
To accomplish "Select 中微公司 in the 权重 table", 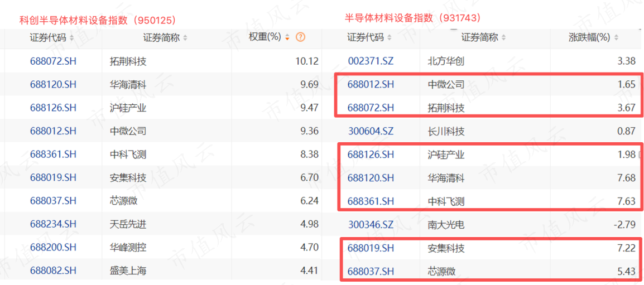I will [x=128, y=132].
